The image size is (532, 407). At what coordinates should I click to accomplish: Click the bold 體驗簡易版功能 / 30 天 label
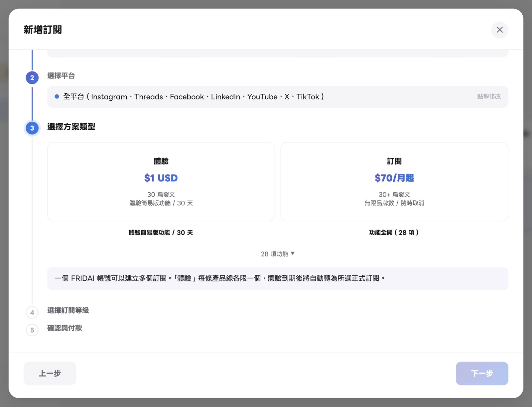click(x=161, y=233)
